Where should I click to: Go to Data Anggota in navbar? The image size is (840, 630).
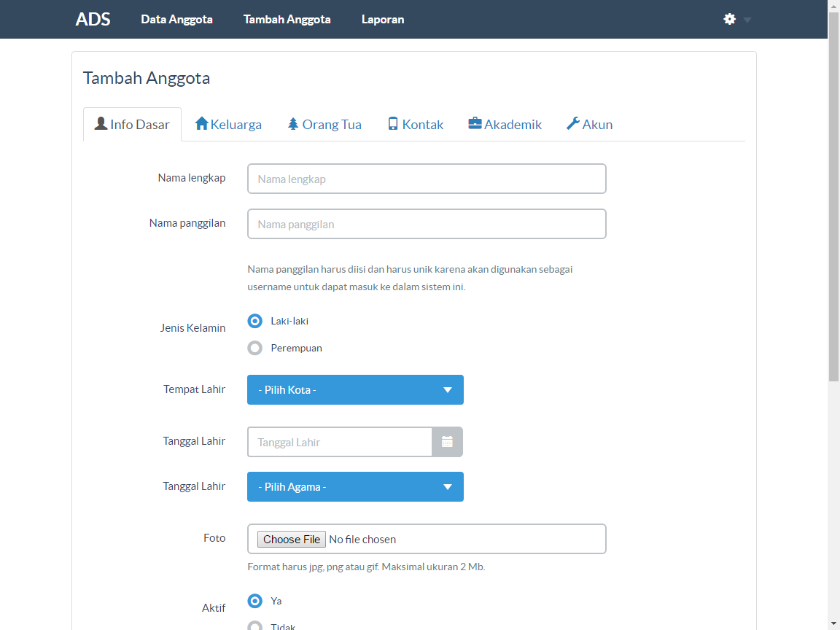pyautogui.click(x=176, y=20)
